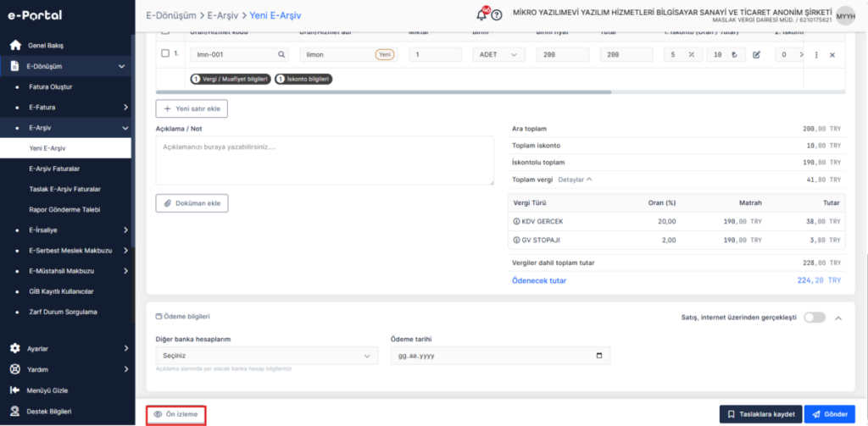Go to Rapor Gönderme Talebi
Image resolution: width=868 pixels, height=426 pixels.
(65, 210)
